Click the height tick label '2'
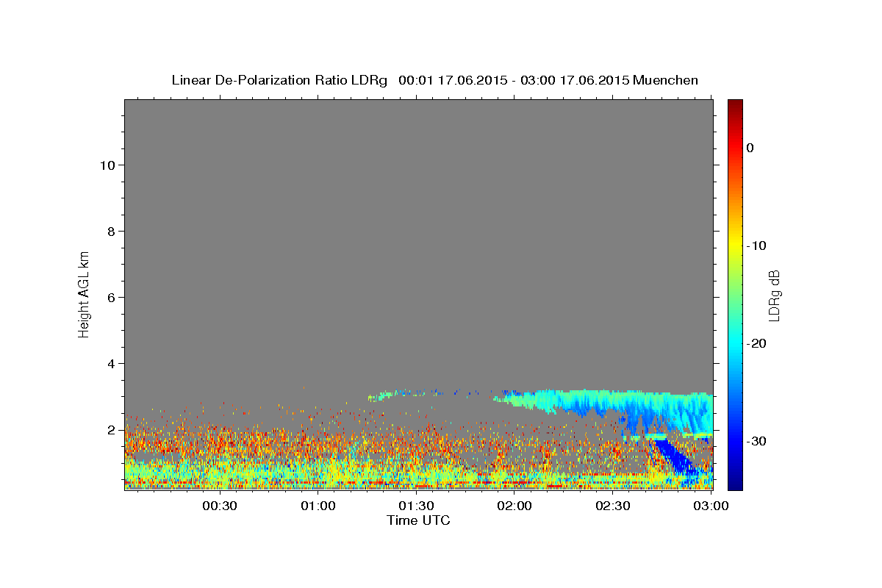 (111, 429)
